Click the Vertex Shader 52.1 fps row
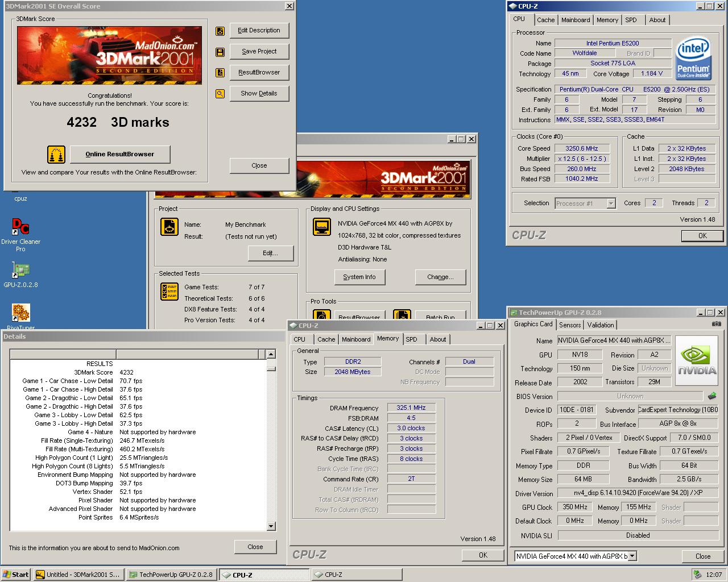728x582 pixels. [x=136, y=492]
